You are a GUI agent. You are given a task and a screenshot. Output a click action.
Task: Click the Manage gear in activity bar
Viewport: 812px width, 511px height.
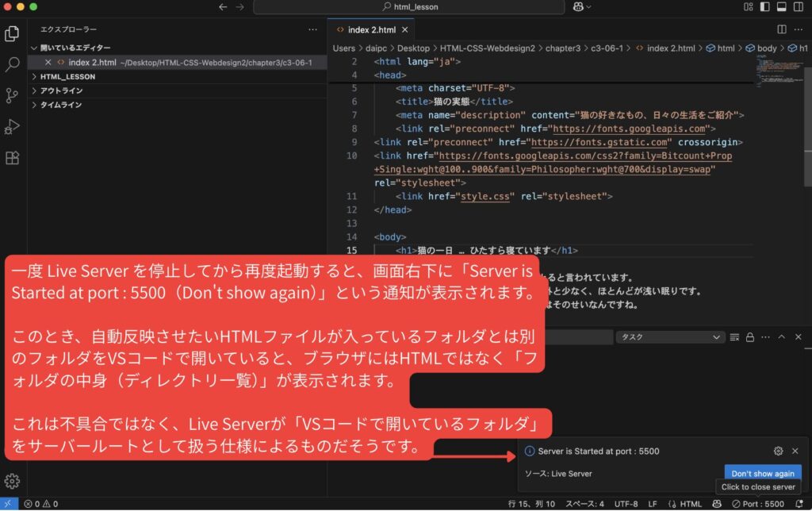13,481
